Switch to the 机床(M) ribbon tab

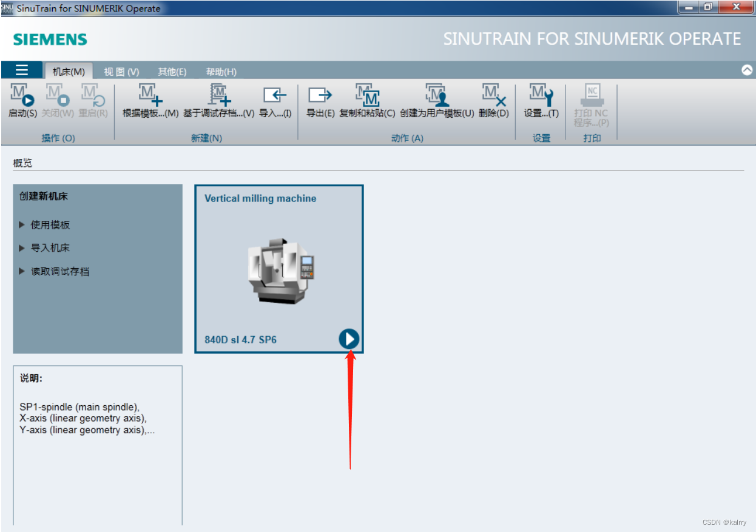point(69,72)
